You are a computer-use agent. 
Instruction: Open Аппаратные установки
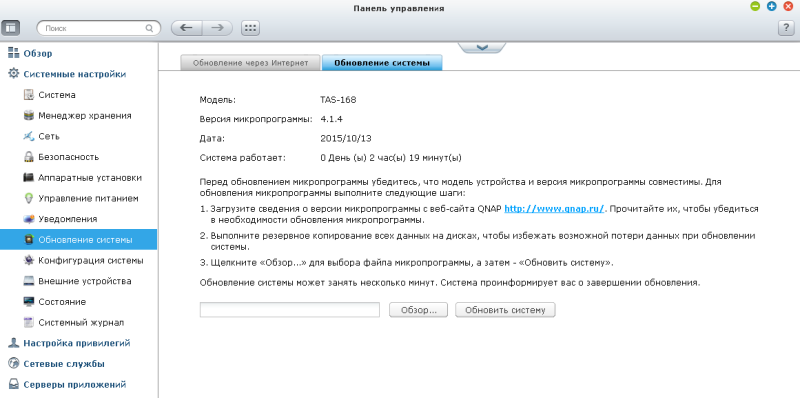(x=90, y=178)
